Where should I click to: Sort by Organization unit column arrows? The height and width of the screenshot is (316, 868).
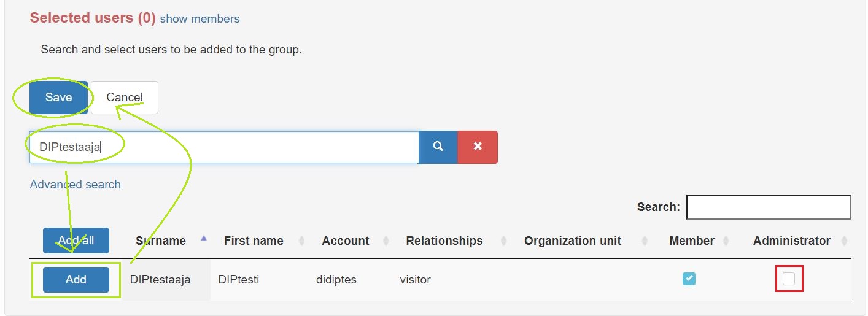(x=645, y=241)
